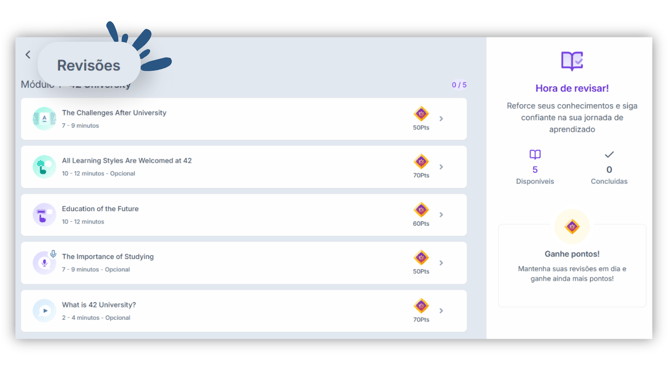The height and width of the screenshot is (376, 670).
Task: Click The Importance of Studying microphone icon
Action: tap(44, 262)
